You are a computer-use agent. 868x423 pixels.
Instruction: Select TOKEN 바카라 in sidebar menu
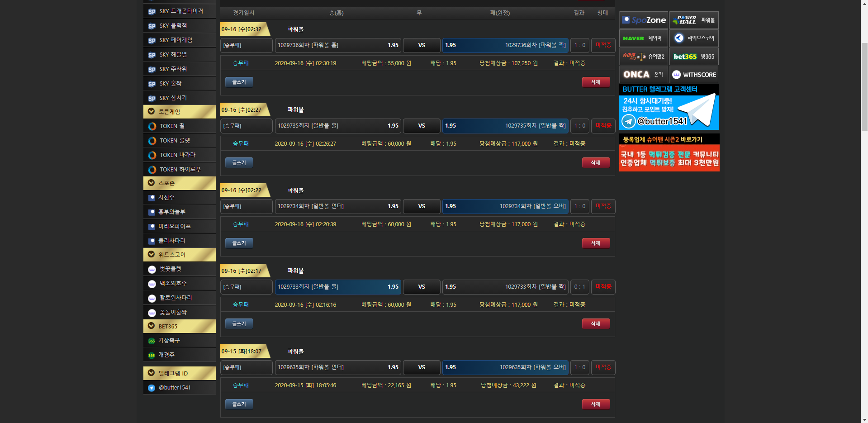point(177,155)
